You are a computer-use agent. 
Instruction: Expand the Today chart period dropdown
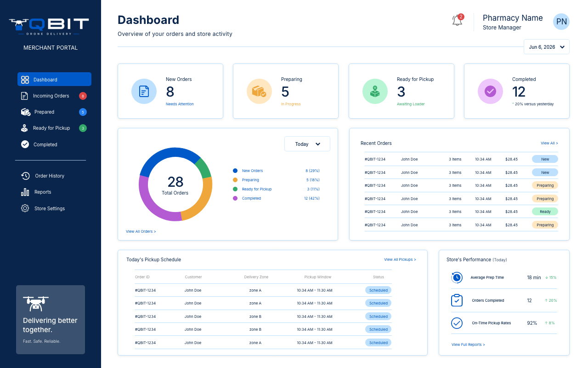click(x=307, y=144)
